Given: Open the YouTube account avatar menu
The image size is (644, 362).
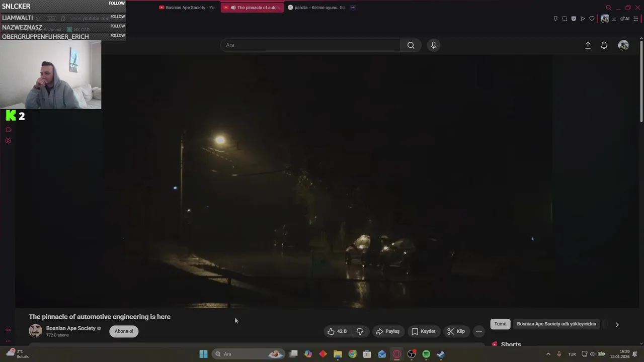Looking at the screenshot, I should (x=623, y=45).
